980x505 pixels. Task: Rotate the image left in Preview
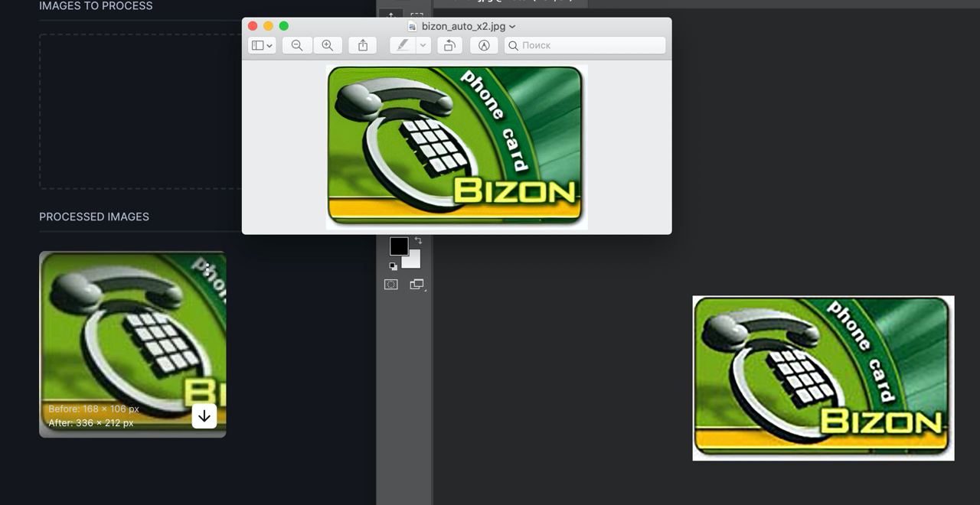pos(450,45)
